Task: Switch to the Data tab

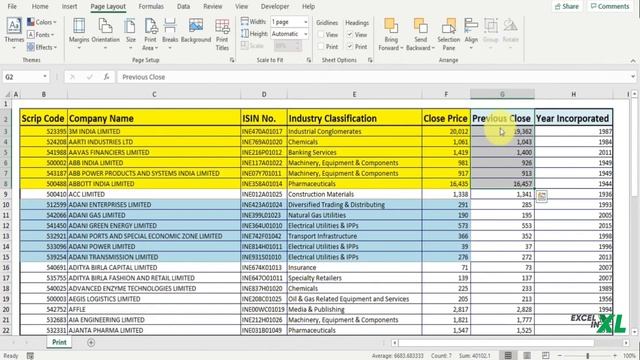Action: [x=183, y=7]
